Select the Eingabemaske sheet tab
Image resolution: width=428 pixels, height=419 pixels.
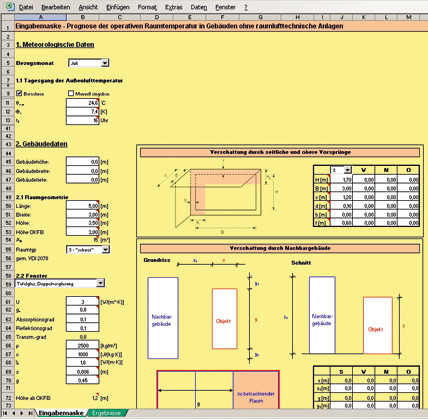point(61,413)
